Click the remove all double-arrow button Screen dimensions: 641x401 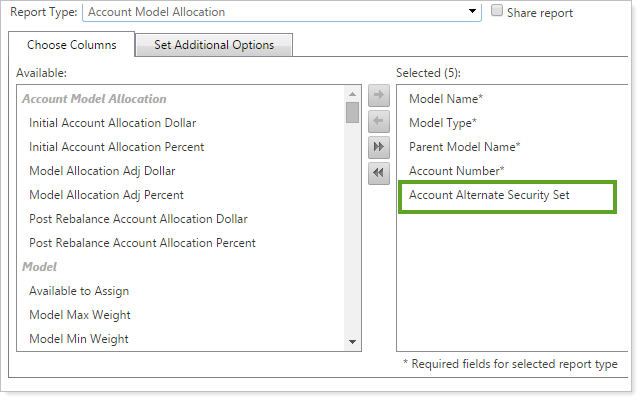379,173
